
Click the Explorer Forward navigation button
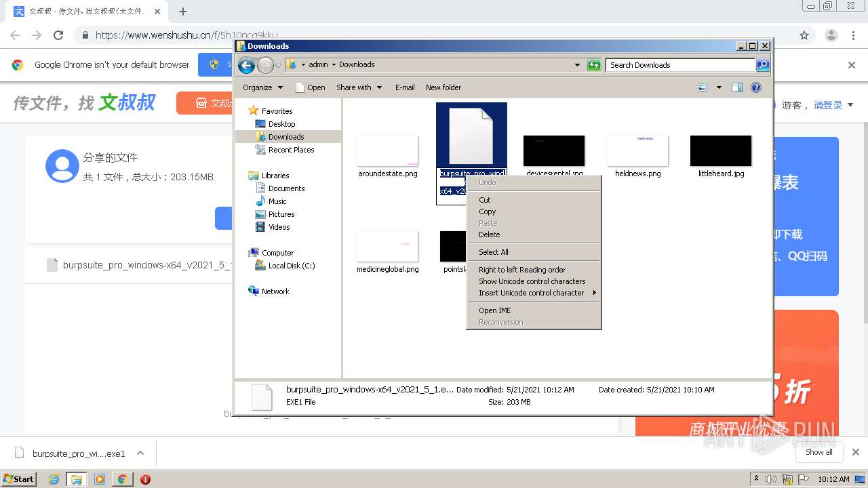click(x=265, y=65)
